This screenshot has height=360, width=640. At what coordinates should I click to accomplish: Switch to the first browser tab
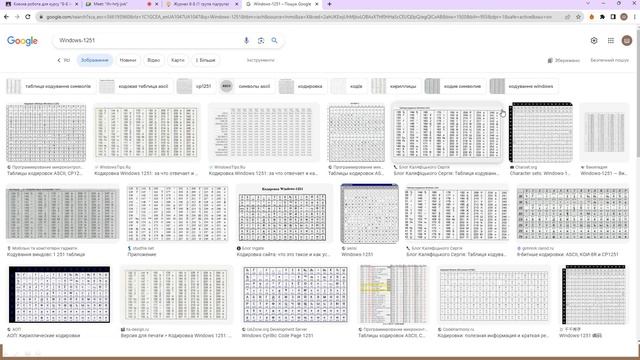coord(41,4)
